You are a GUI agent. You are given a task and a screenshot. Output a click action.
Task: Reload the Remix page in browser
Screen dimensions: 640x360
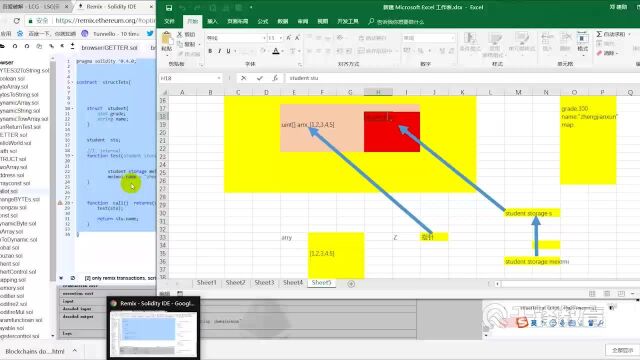[x=16, y=20]
